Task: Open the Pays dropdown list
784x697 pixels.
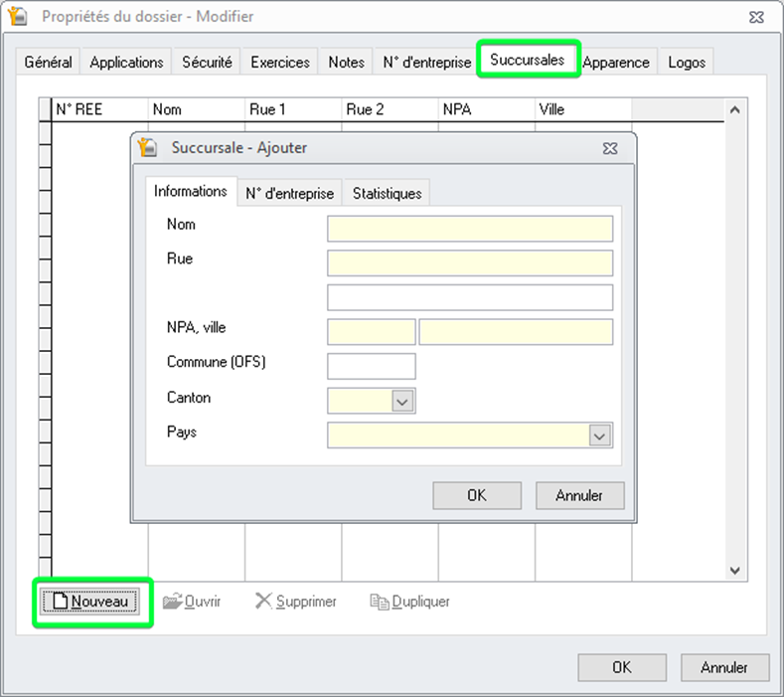Action: pyautogui.click(x=599, y=436)
